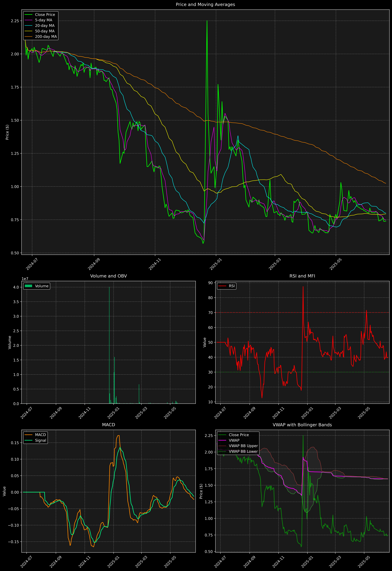Click the 'Price ($)' y-axis label of top chart
The height and width of the screenshot is (571, 392).
[x=7, y=132]
